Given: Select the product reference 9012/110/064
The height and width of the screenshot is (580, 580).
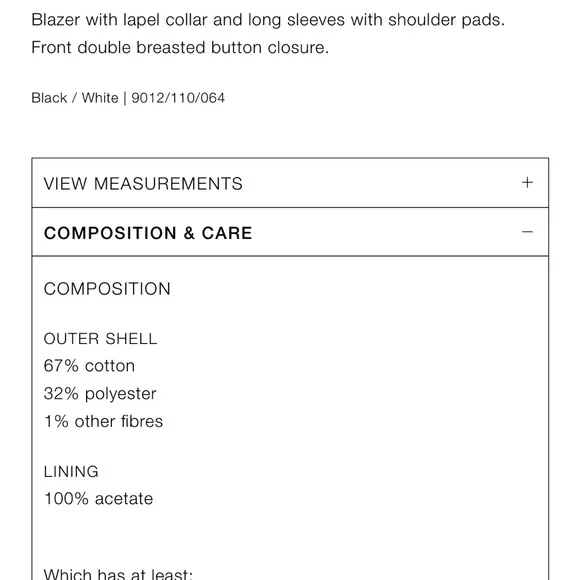Looking at the screenshot, I should coord(178,98).
